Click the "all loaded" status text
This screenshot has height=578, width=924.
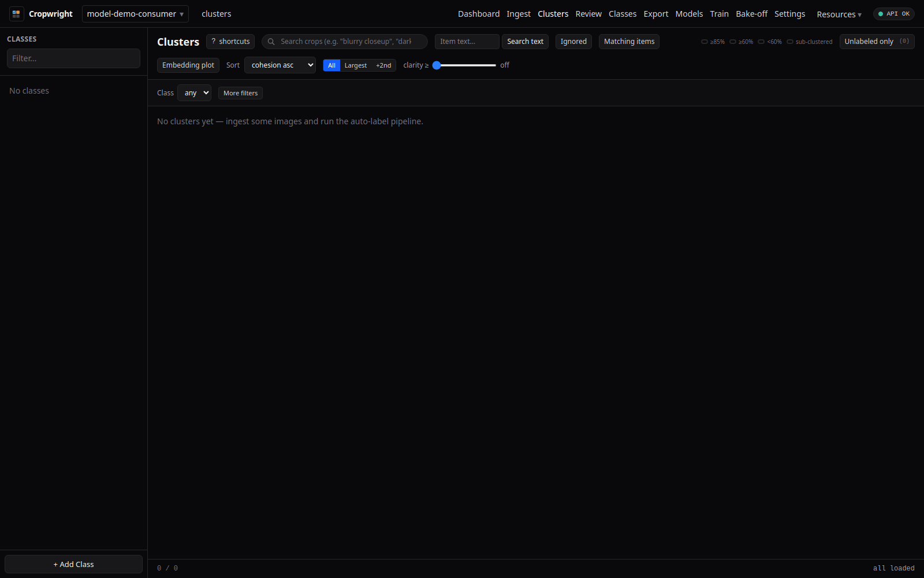(893, 568)
